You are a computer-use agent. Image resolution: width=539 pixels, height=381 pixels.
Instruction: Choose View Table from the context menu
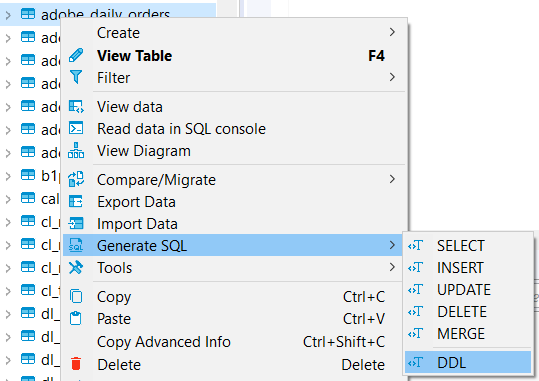click(x=233, y=55)
